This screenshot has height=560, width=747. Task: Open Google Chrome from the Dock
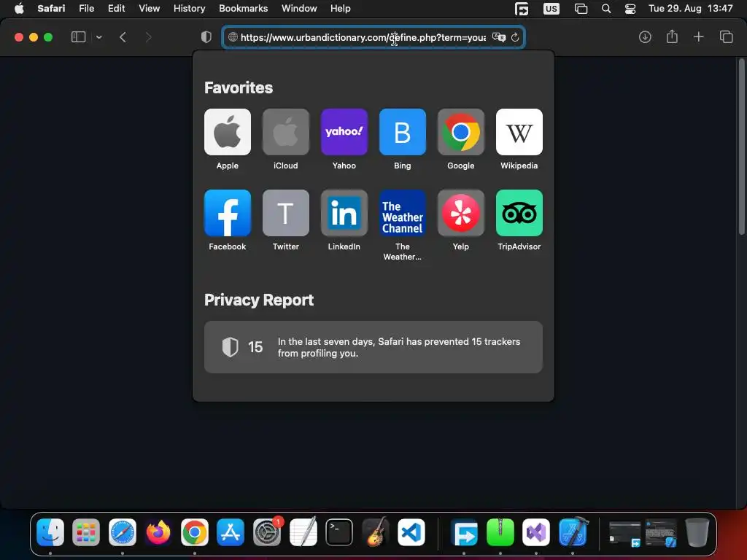[x=194, y=532]
